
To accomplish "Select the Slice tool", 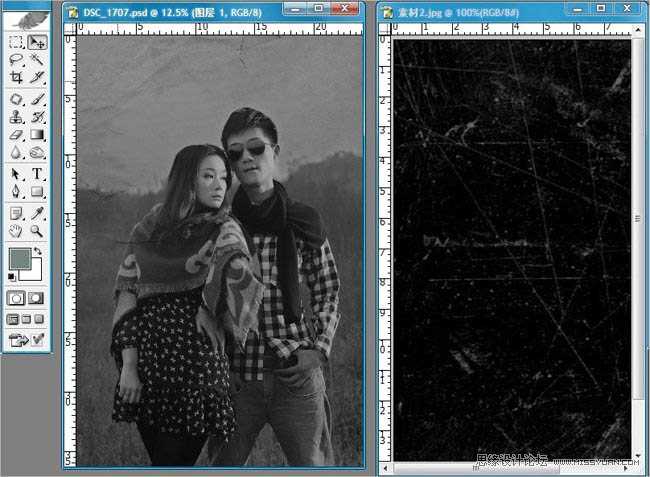I will pos(37,77).
